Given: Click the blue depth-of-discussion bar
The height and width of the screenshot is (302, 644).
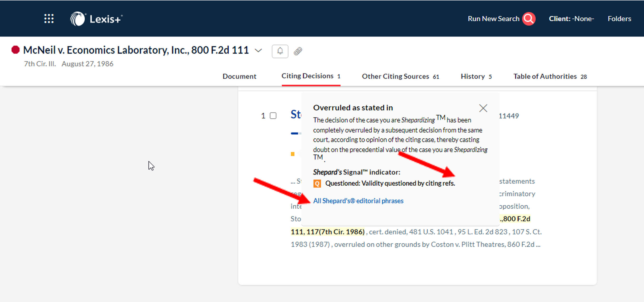Looking at the screenshot, I should click(294, 133).
